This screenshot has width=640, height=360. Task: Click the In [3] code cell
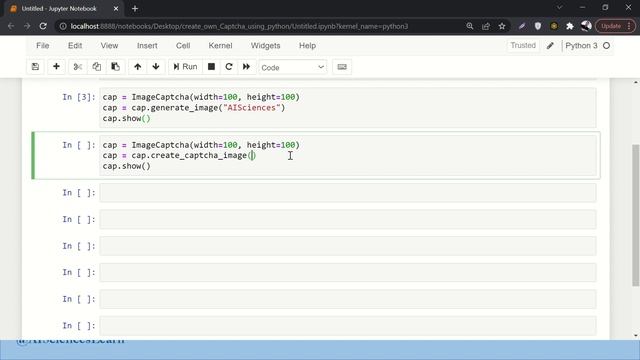(348, 108)
